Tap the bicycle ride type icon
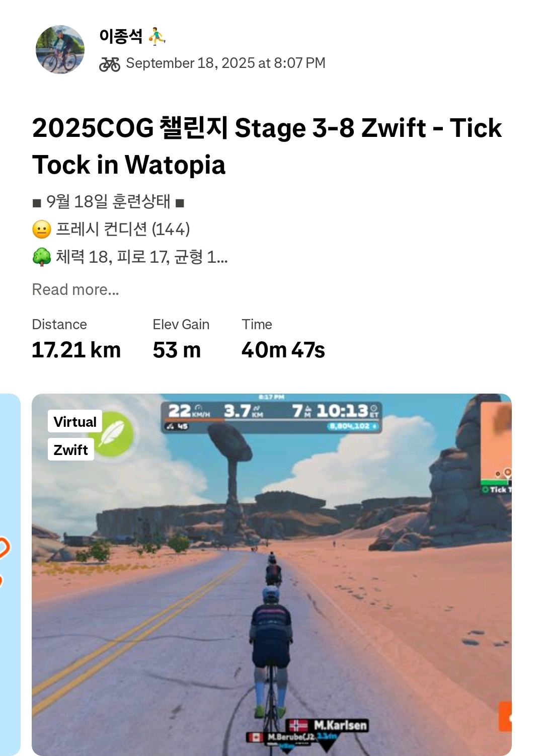The height and width of the screenshot is (756, 543). click(109, 64)
